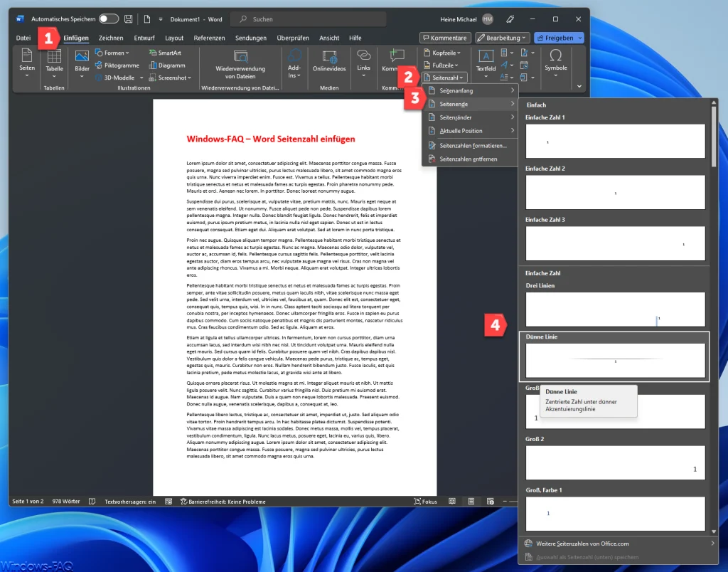The height and width of the screenshot is (572, 728).
Task: Choose Seitenzahlen formatieren...
Action: [471, 146]
